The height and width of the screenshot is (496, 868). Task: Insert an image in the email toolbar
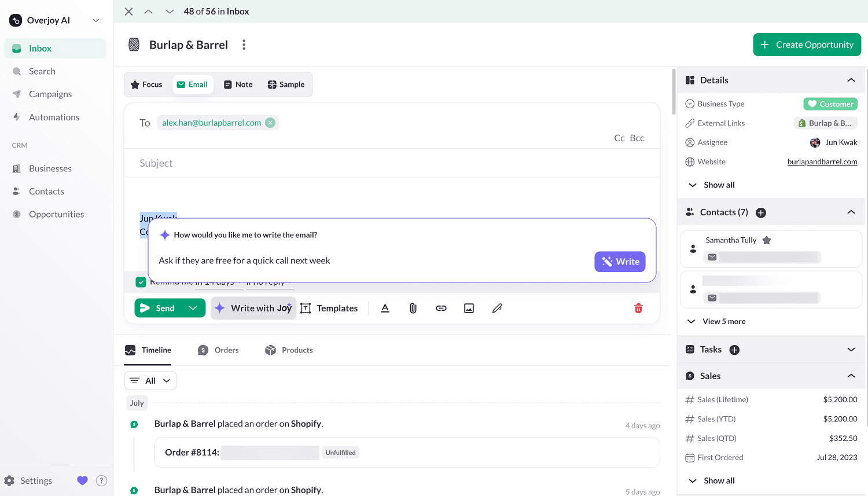tap(469, 308)
